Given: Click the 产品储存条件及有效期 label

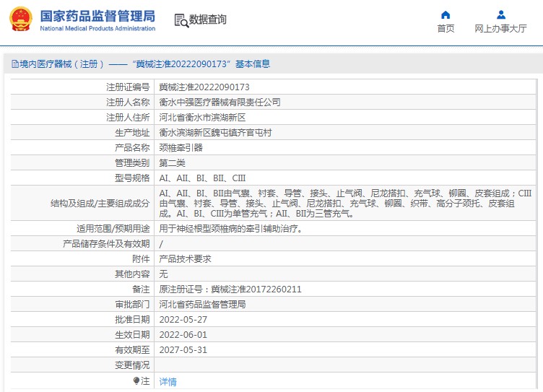Looking at the screenshot, I should coord(106,244).
